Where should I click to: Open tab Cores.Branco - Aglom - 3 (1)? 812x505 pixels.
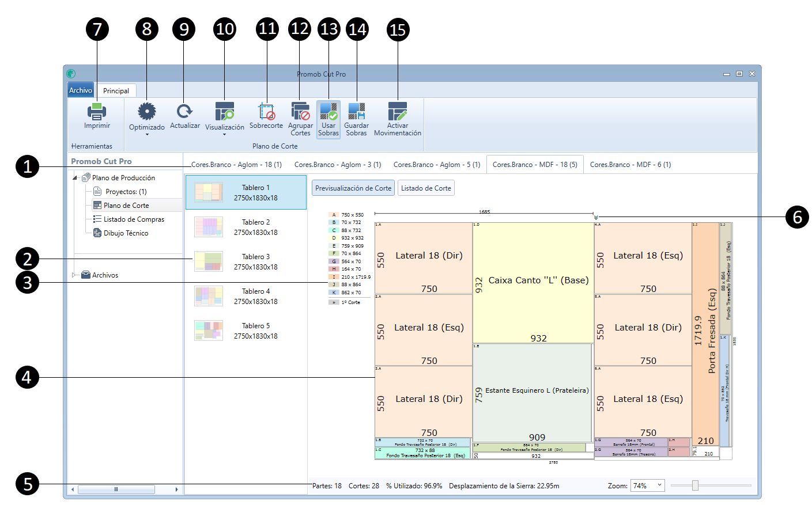tap(338, 165)
